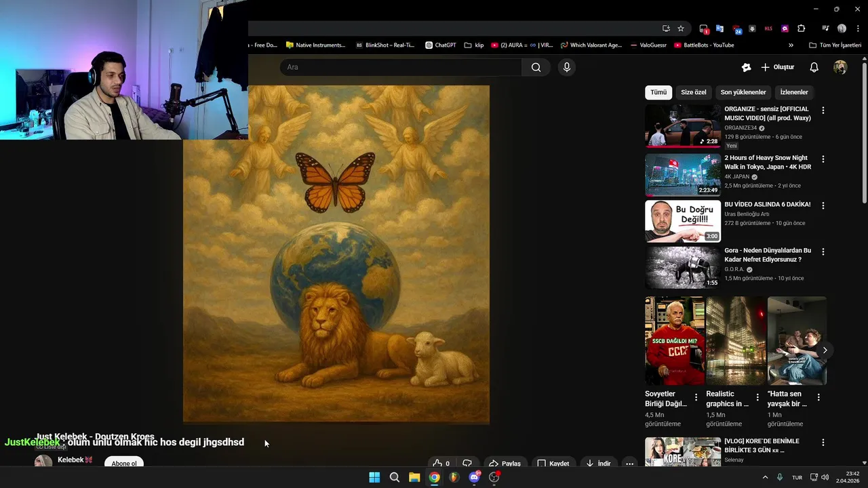The width and height of the screenshot is (868, 488).
Task: Open Tüm Yer İşaretleri bookmarks folder
Action: pos(835,45)
